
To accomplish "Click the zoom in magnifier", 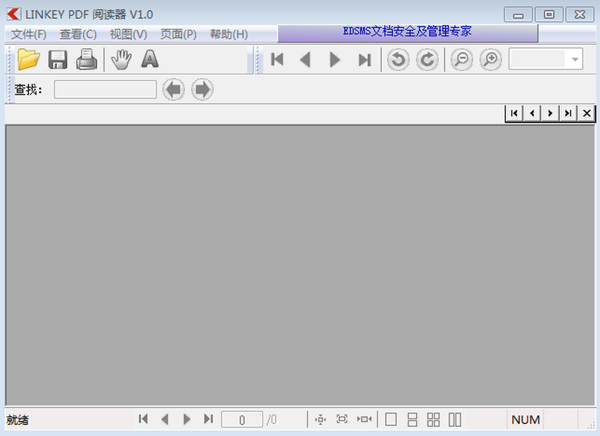I will (490, 60).
